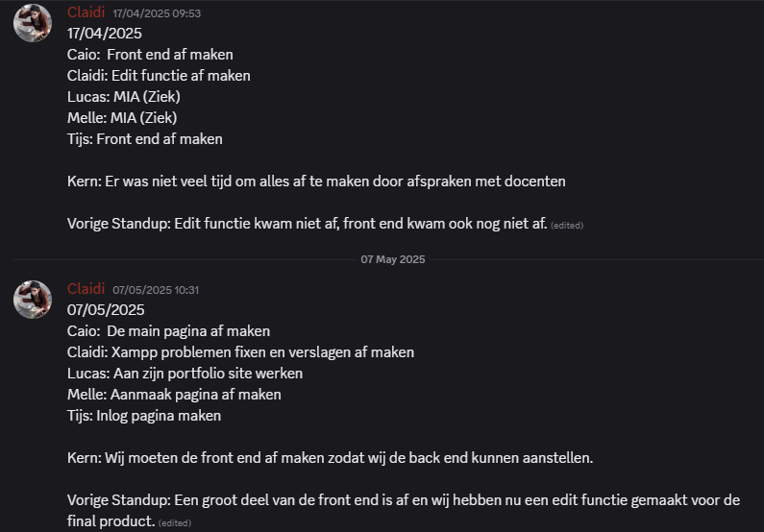Click the line 'Tijs: Inlog pagina maken'
764x532 pixels.
click(x=144, y=416)
